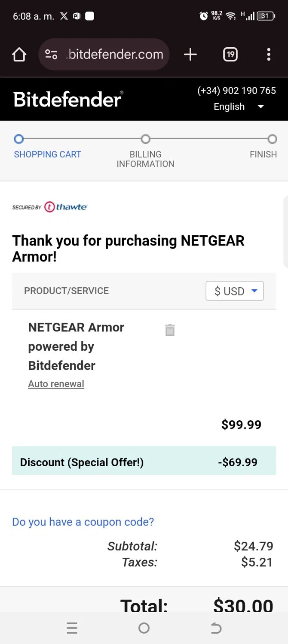
Task: Jump to the Finish step
Action: point(263,154)
